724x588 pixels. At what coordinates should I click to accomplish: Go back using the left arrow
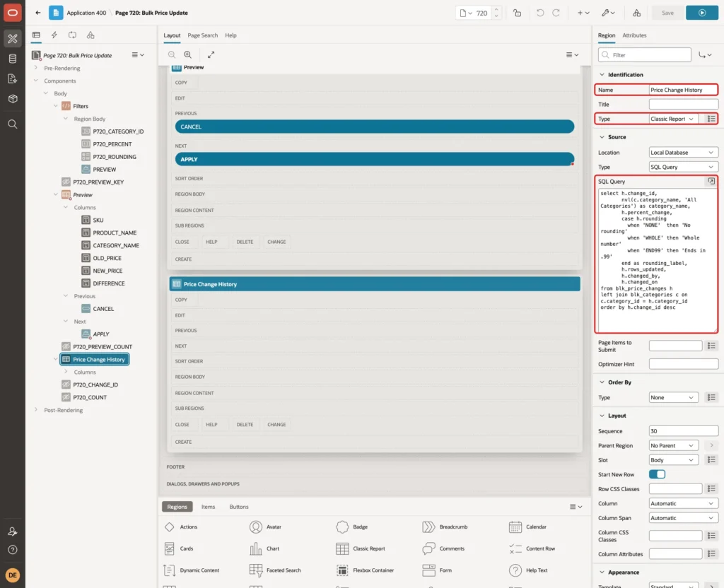(38, 13)
